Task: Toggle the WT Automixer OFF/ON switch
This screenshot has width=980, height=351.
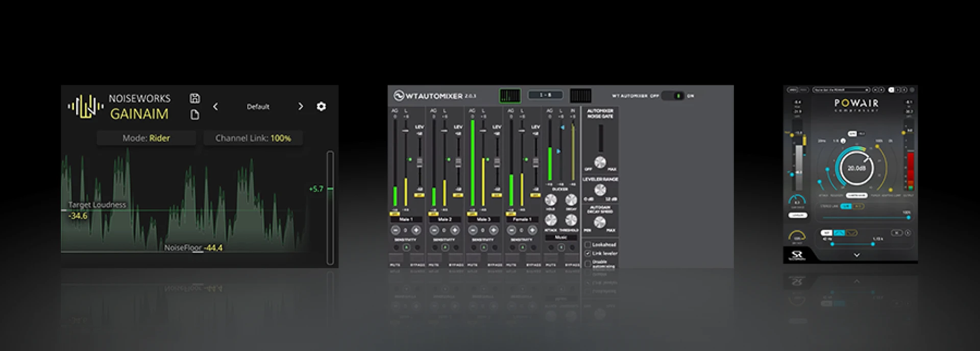Action: pos(673,96)
